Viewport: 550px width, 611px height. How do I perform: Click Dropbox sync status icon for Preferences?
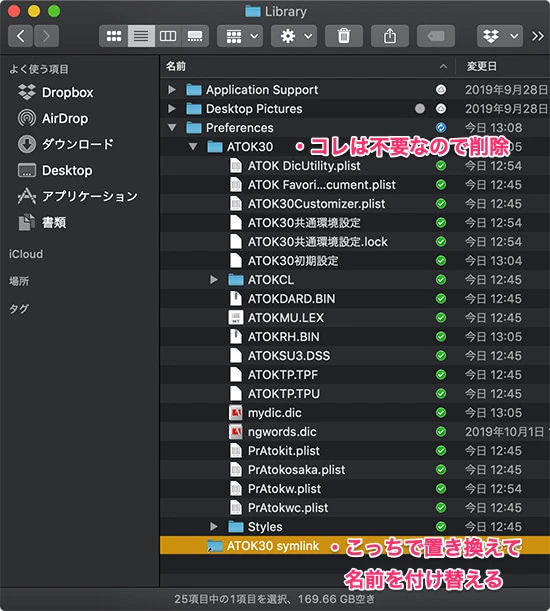coord(441,127)
